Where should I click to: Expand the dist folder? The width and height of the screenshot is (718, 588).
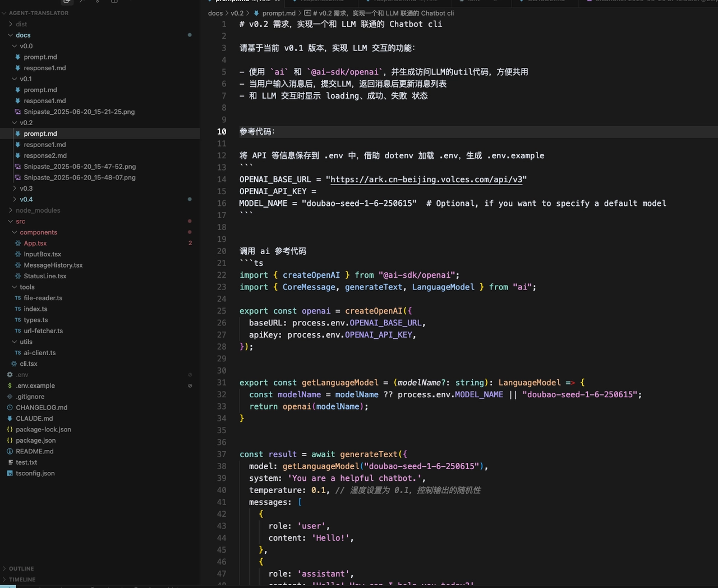point(10,24)
